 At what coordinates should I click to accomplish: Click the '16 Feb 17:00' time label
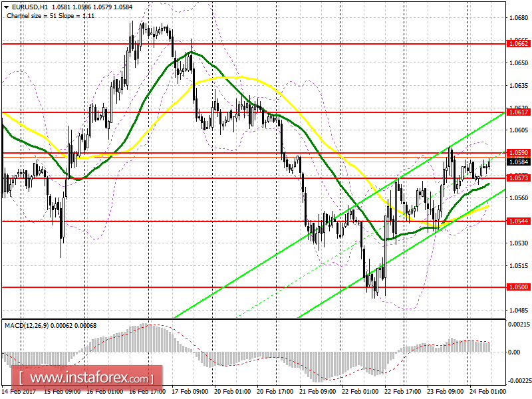pos(148,391)
